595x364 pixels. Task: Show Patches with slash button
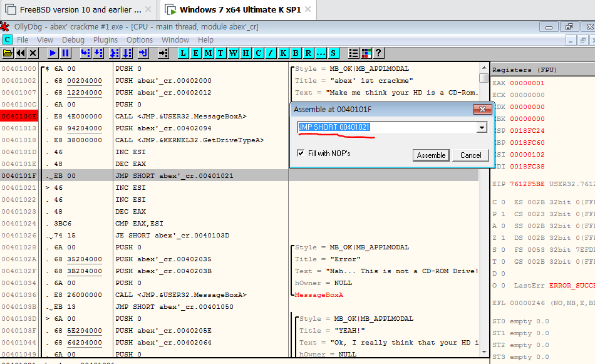271,53
